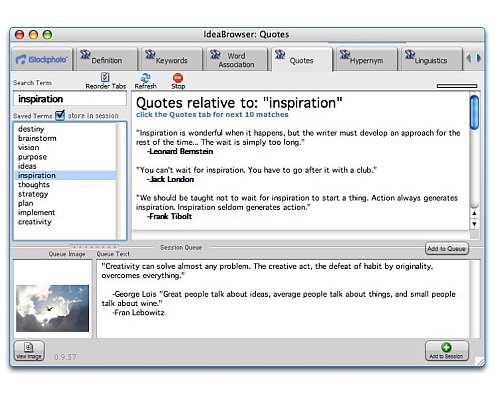Step the quotes pane scrollbar up arrow
495x394 pixels.
[474, 213]
